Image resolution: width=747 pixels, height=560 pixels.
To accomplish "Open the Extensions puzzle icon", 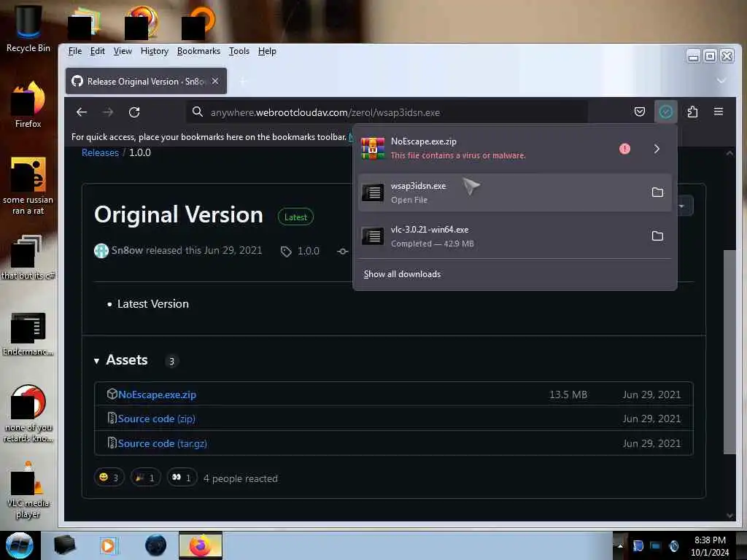I will point(692,112).
